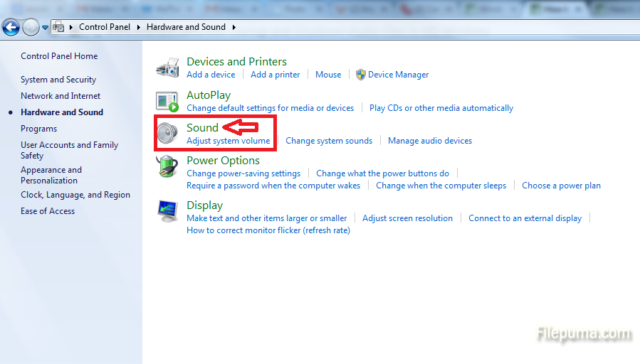This screenshot has width=640, height=364.
Task: Open How to correct monitor flicker link
Action: coord(268,230)
